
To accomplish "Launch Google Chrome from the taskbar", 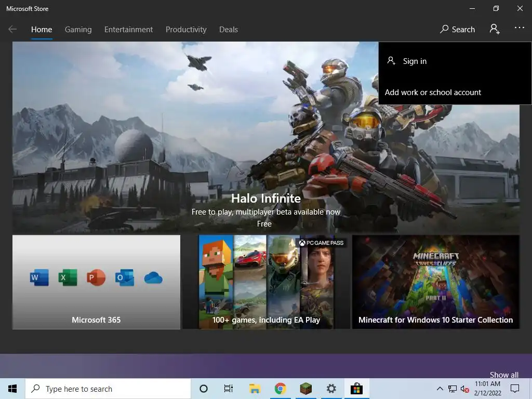I will [x=280, y=389].
